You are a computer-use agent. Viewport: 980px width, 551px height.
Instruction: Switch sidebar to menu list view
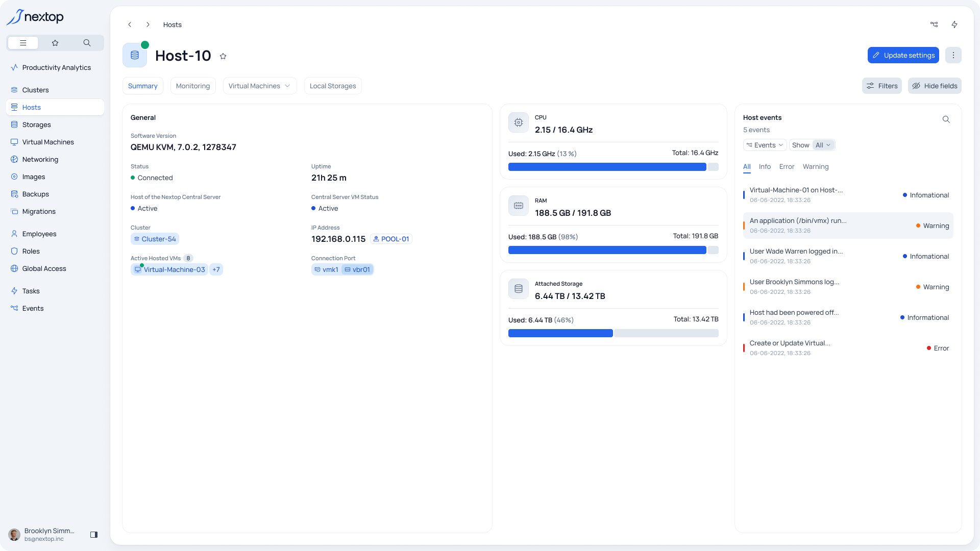point(23,43)
